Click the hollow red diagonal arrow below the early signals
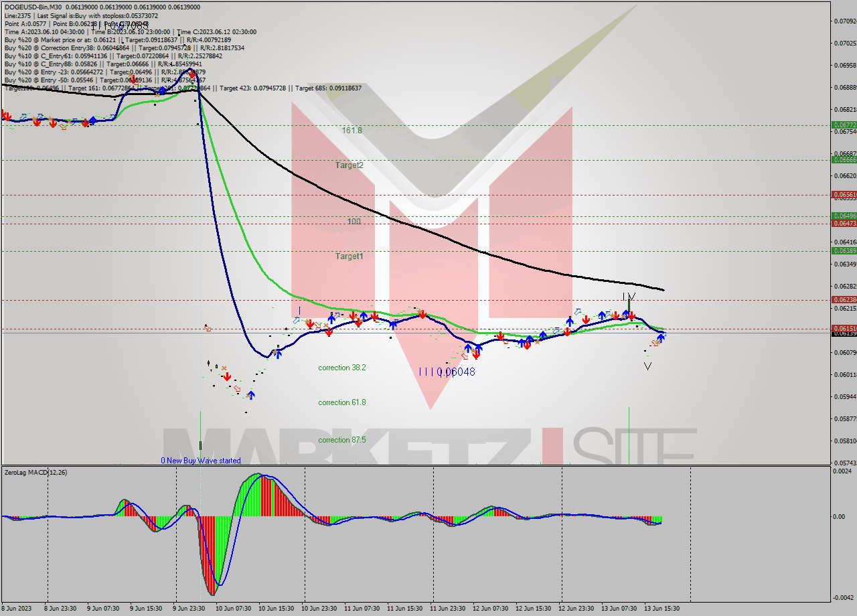857x616 pixels. (x=62, y=127)
